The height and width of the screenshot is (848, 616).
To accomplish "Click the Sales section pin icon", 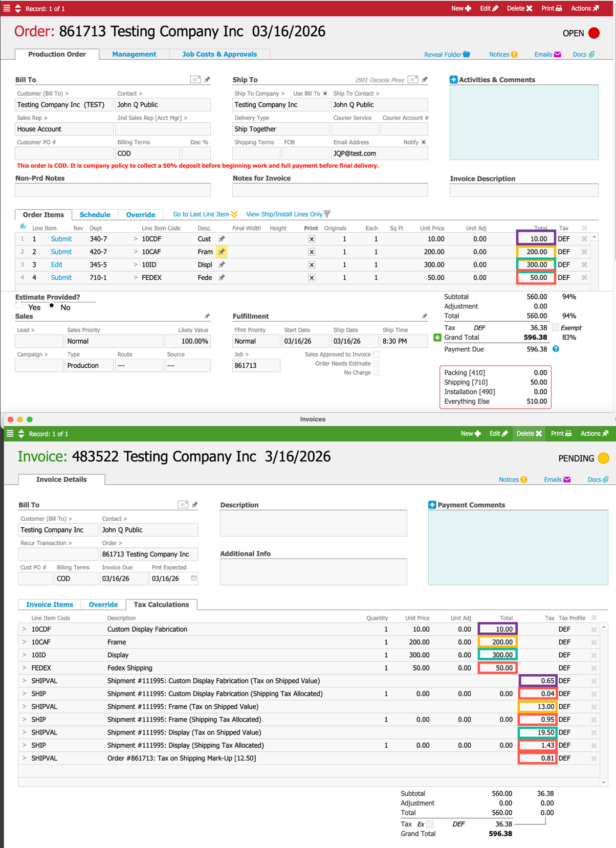I will point(207,316).
